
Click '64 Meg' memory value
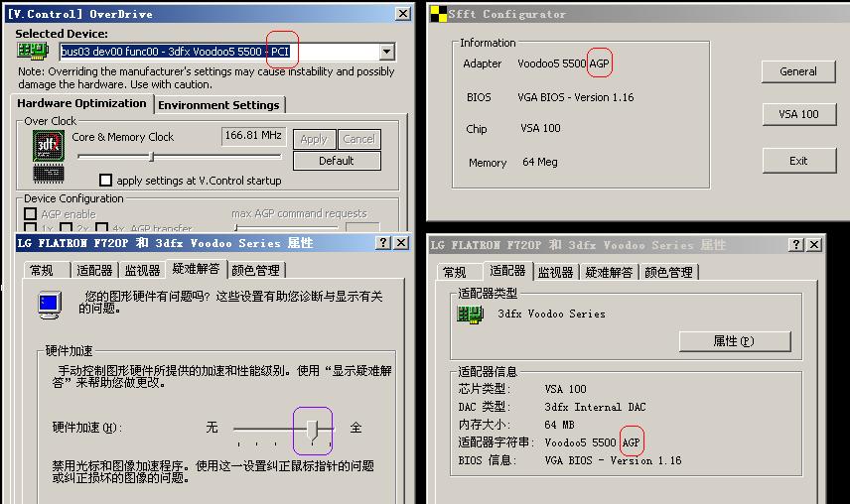point(540,162)
